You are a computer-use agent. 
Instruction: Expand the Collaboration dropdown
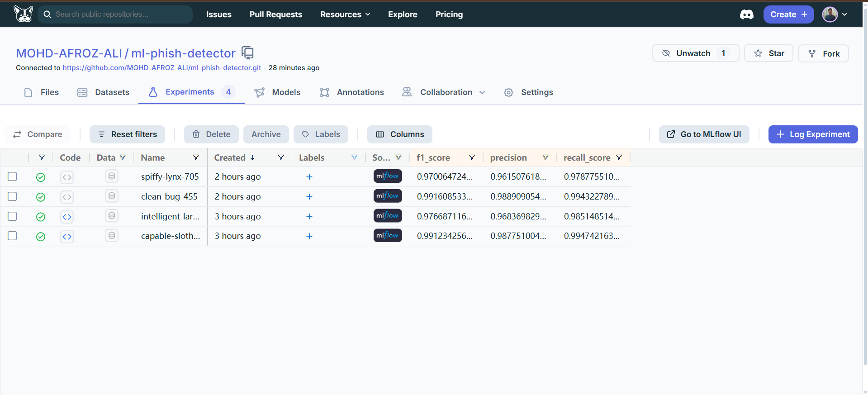[x=452, y=92]
